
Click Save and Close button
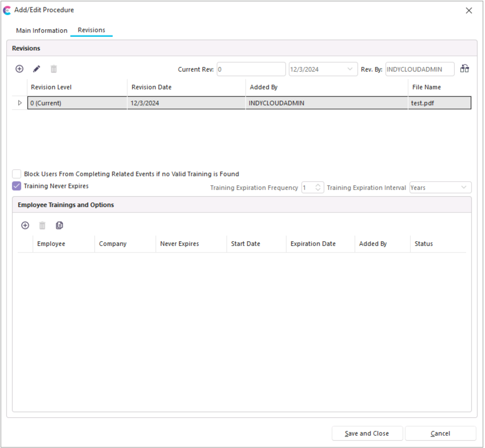(367, 434)
